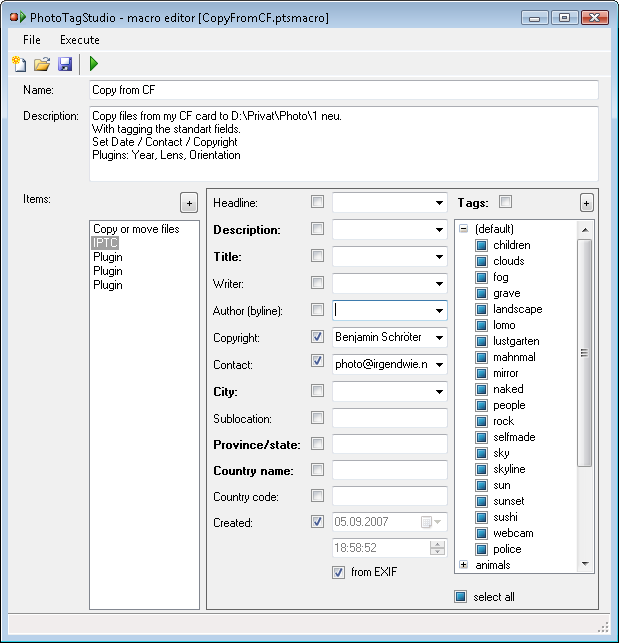
Task: Open the Copyright dropdown list
Action: pos(439,338)
